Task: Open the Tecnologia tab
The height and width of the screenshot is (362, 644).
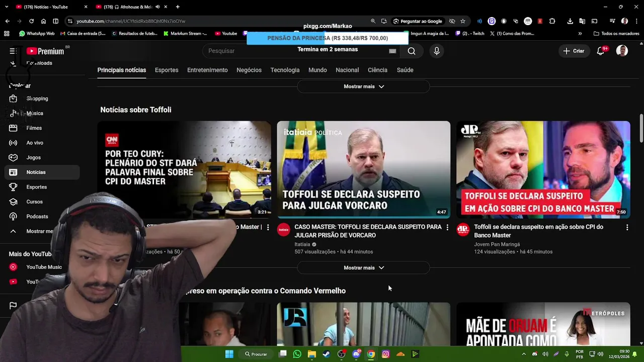Action: 285,70
